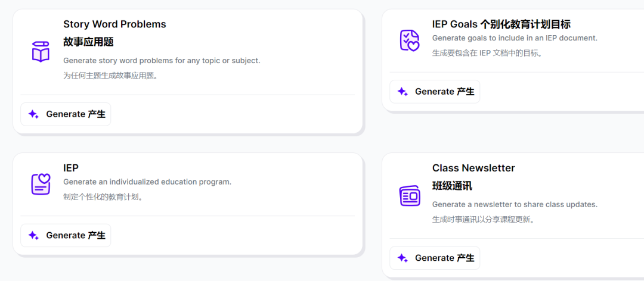Click the Story Word Problems book icon
The image size is (644, 281).
41,52
